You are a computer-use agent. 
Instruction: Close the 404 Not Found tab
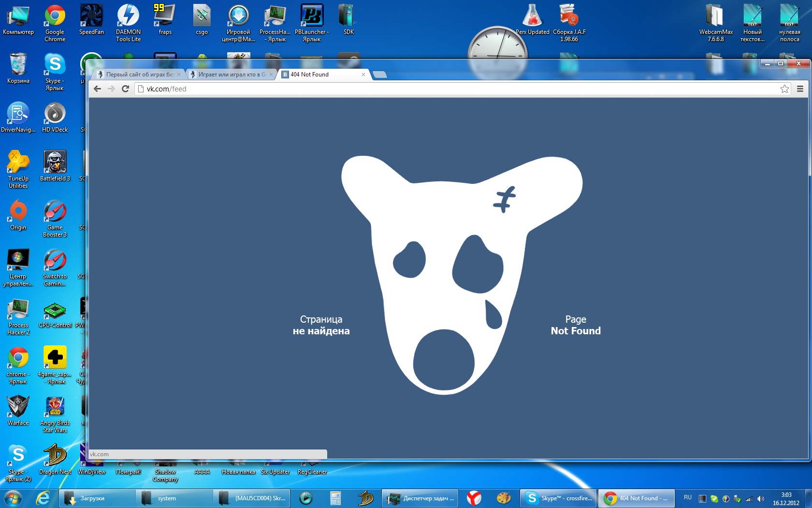(x=363, y=75)
